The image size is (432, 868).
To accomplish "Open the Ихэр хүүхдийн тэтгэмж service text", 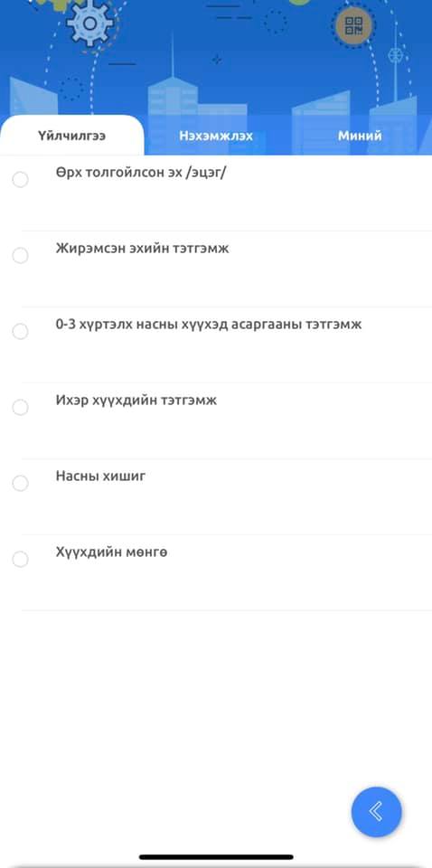I will click(x=136, y=401).
